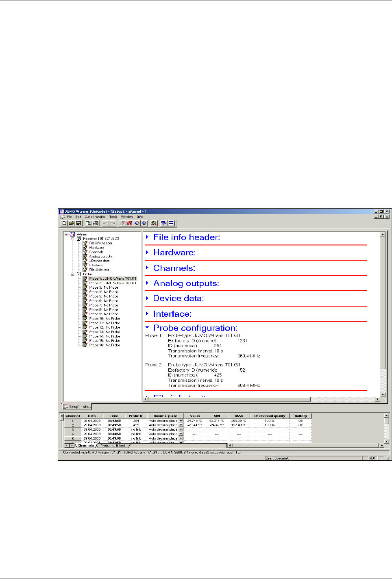
Task: Click the tile windows toolbar icon
Action: coord(171,223)
